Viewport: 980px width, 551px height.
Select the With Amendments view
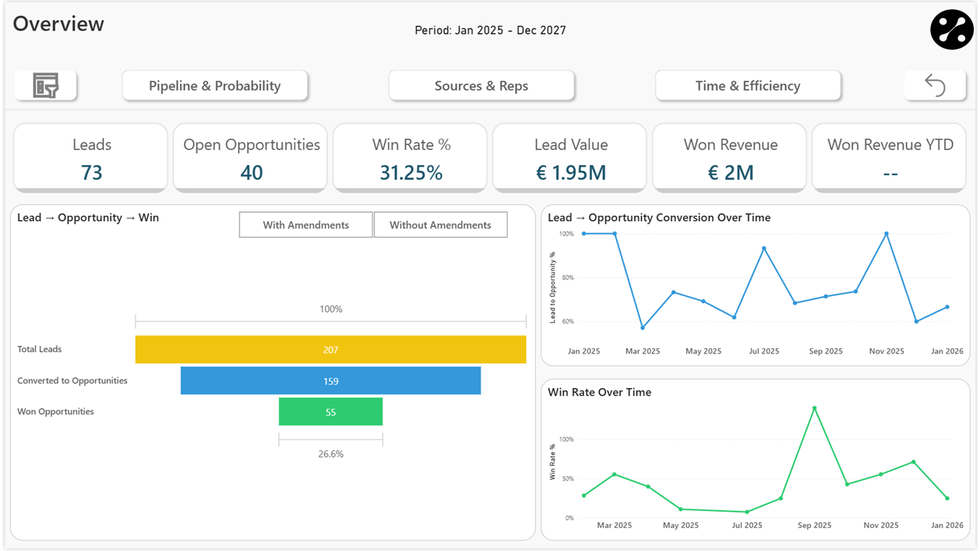[305, 224]
